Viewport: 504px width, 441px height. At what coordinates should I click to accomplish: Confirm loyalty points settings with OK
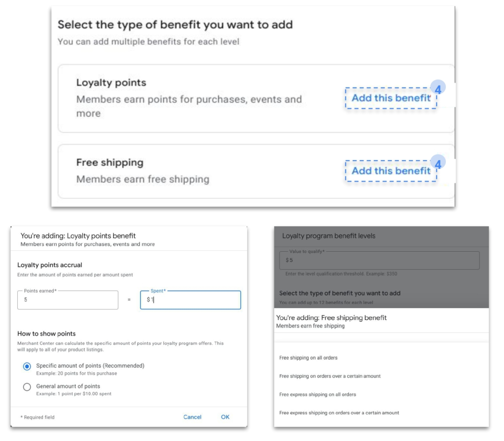click(x=225, y=416)
